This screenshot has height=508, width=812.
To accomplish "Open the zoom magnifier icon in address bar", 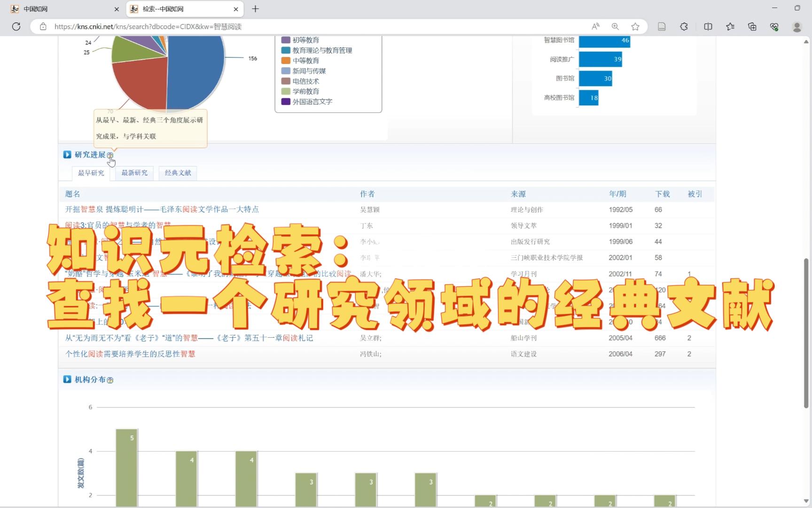I will [x=615, y=27].
